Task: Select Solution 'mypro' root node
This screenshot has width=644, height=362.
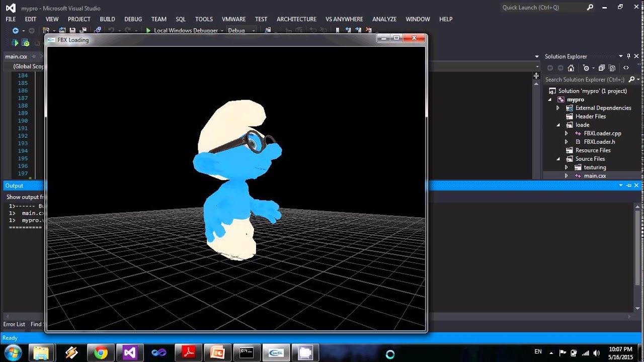Action: tap(593, 91)
